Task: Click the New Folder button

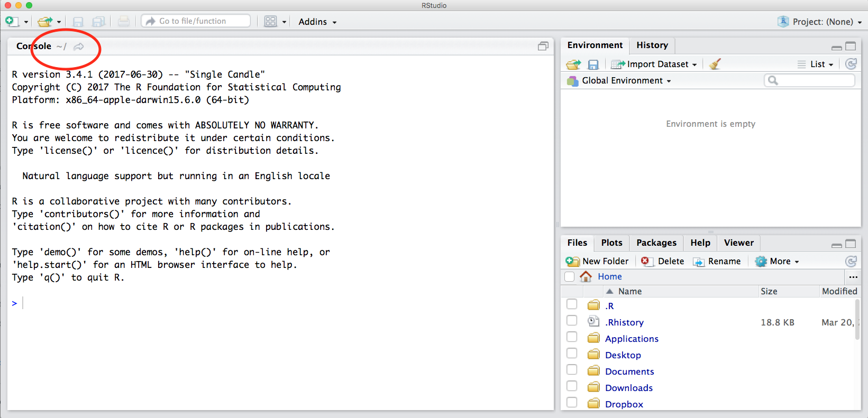Action: 597,261
